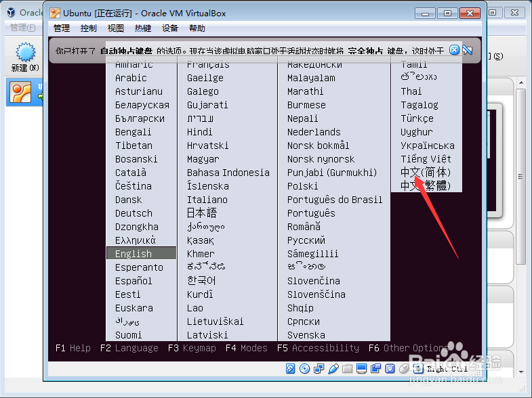Choose Punjabi (Gurmukhi) language

coord(332,173)
